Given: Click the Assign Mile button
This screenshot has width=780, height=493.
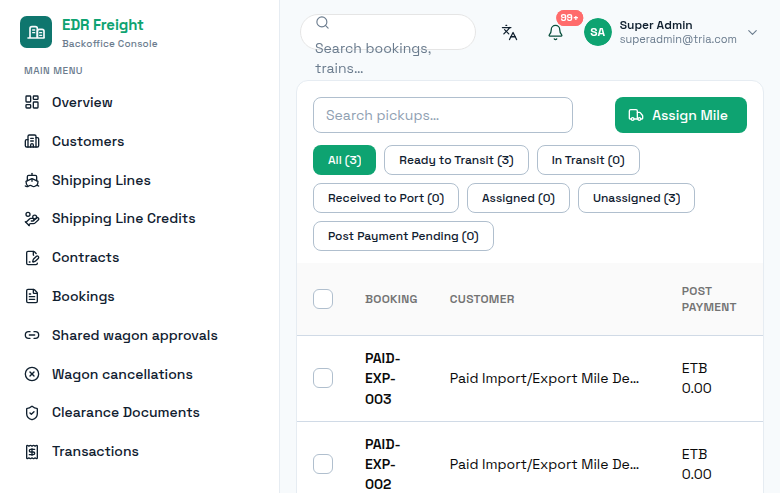Looking at the screenshot, I should click(681, 115).
